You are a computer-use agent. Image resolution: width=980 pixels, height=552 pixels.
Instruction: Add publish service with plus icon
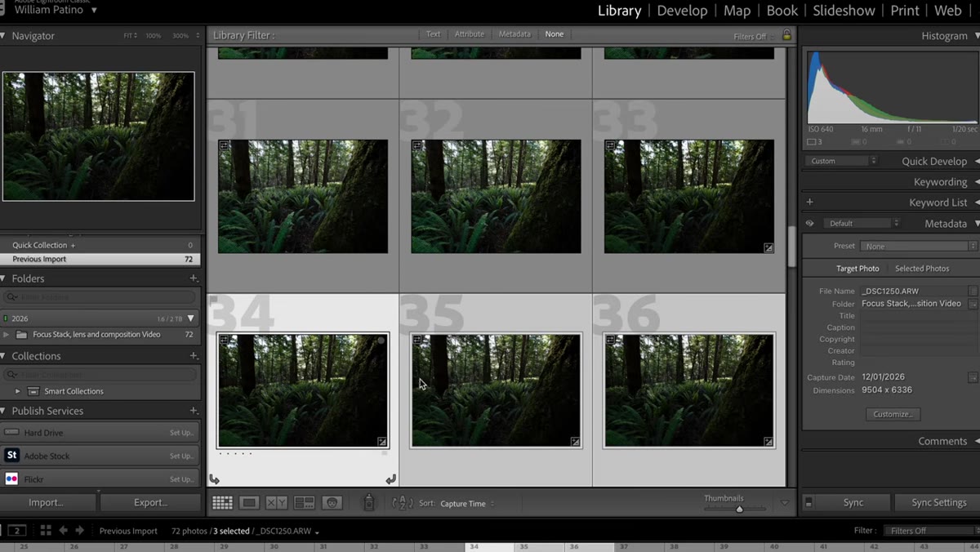pos(194,411)
